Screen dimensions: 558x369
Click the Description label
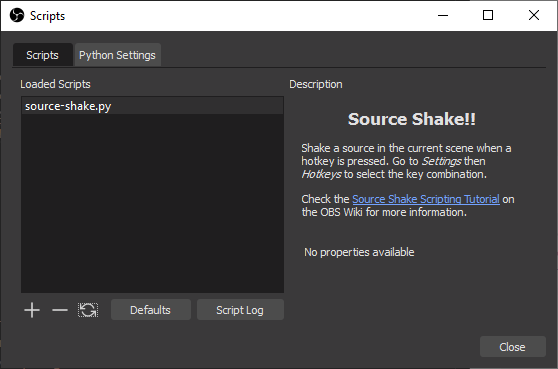coord(316,84)
